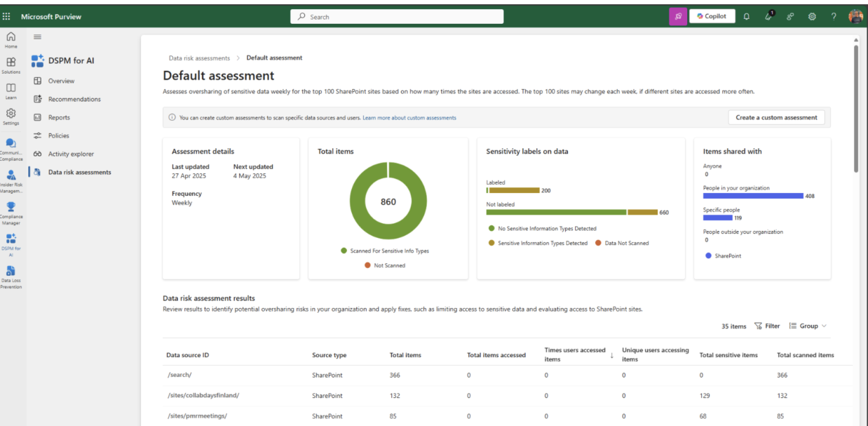Open the connections icon in header
The height and width of the screenshot is (426, 868).
[x=790, y=16]
